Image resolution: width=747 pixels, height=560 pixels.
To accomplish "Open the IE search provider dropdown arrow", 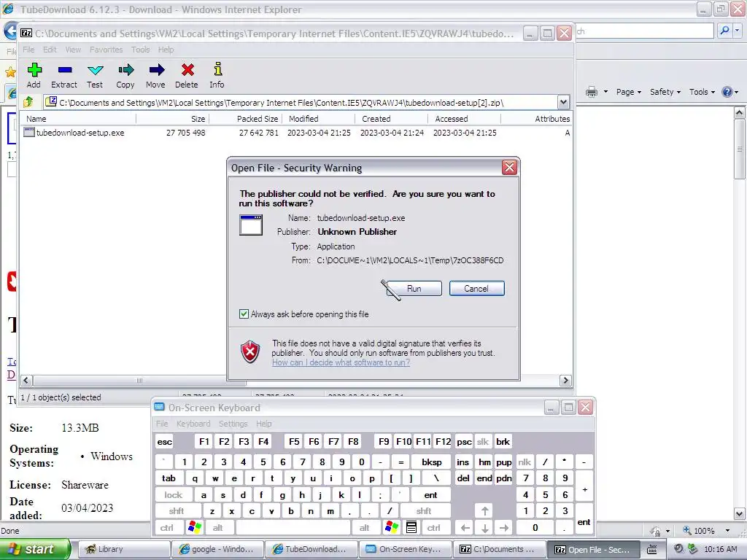I will (737, 31).
